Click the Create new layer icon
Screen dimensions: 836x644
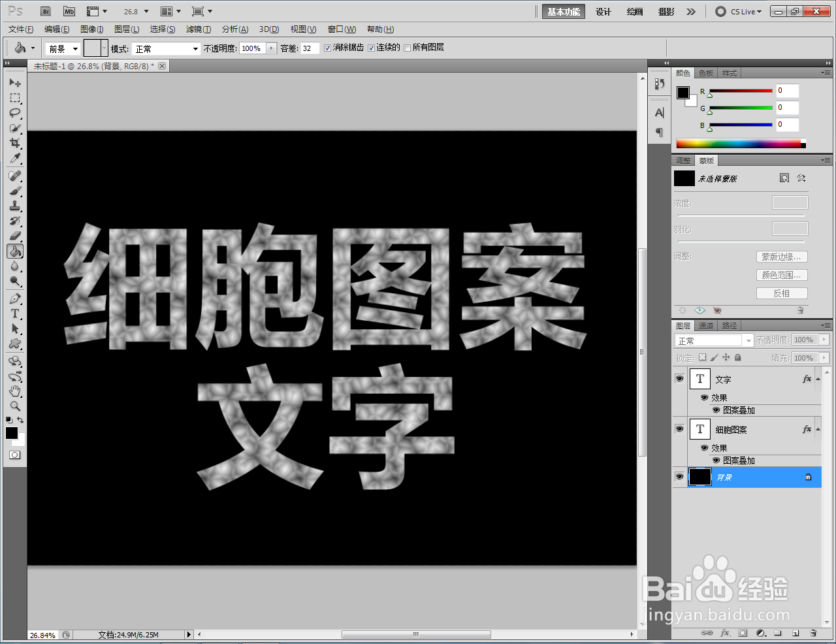click(x=796, y=633)
